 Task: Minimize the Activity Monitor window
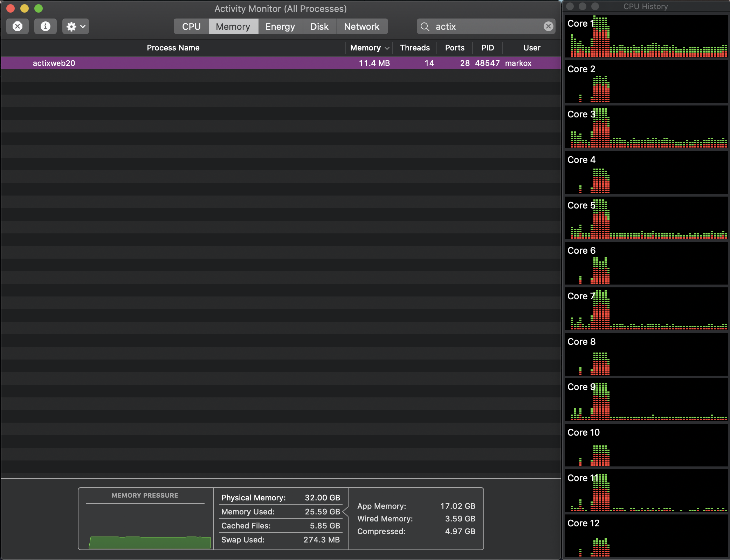(x=25, y=8)
